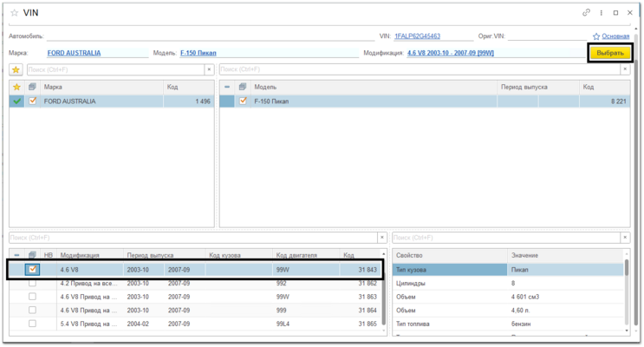
Task: Click properties table scrollbar down arrow
Action: (627, 331)
